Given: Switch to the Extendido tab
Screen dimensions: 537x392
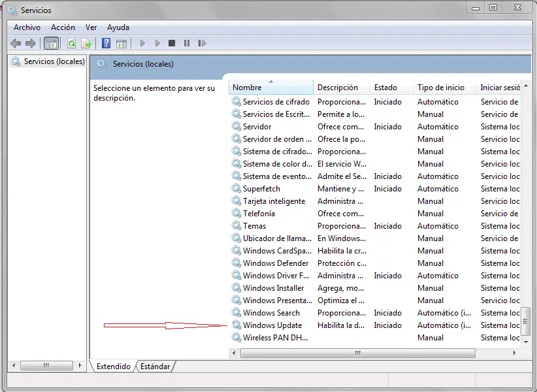Looking at the screenshot, I should click(114, 367).
